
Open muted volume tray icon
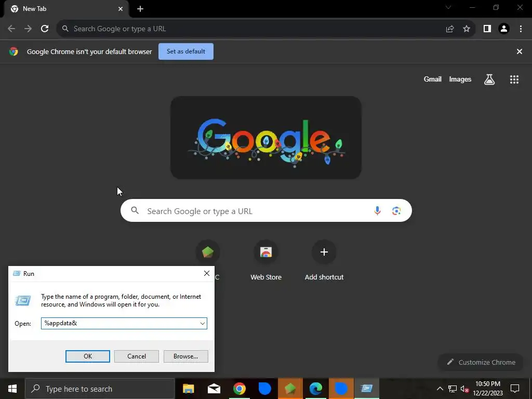pyautogui.click(x=464, y=389)
